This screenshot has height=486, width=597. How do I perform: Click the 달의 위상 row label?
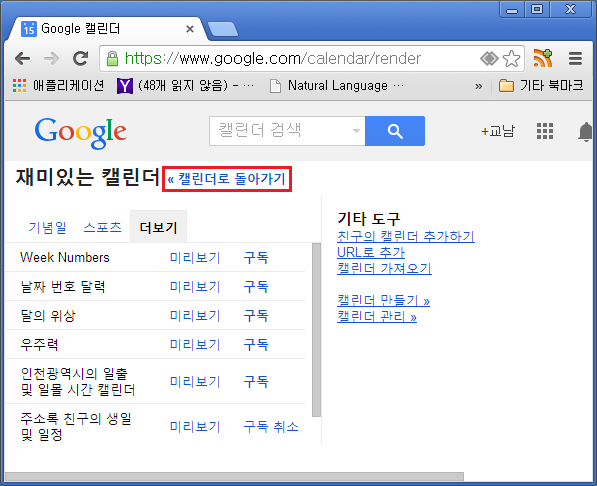48,316
